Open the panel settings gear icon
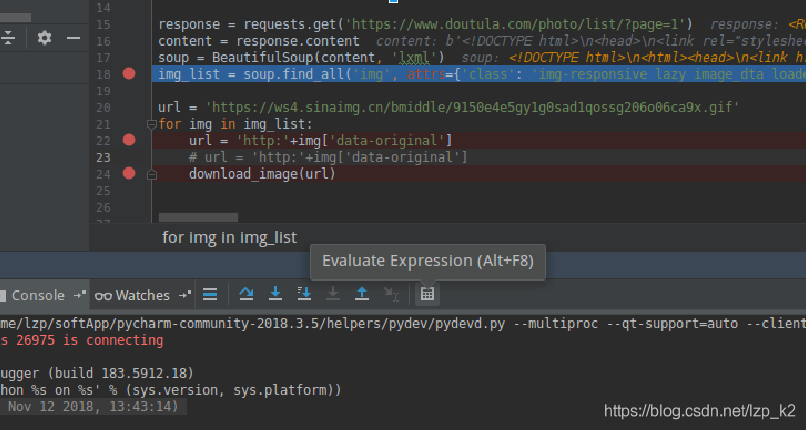 point(45,38)
